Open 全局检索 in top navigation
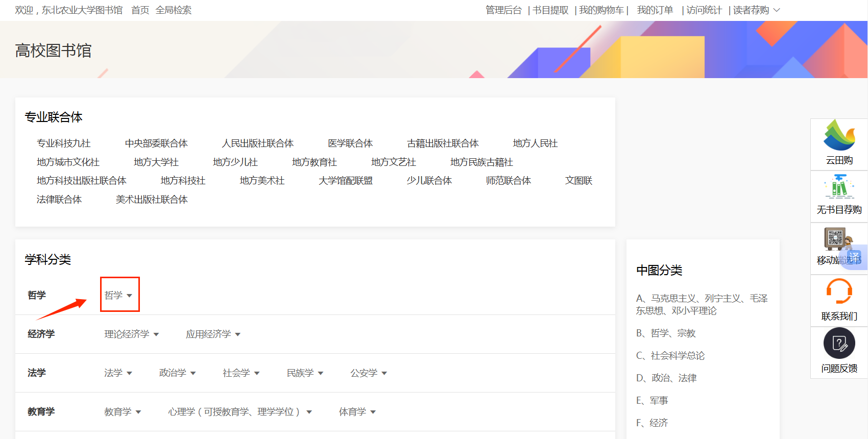 [x=174, y=10]
